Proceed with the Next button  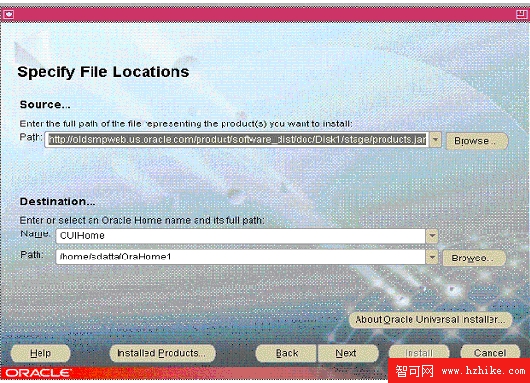348,353
